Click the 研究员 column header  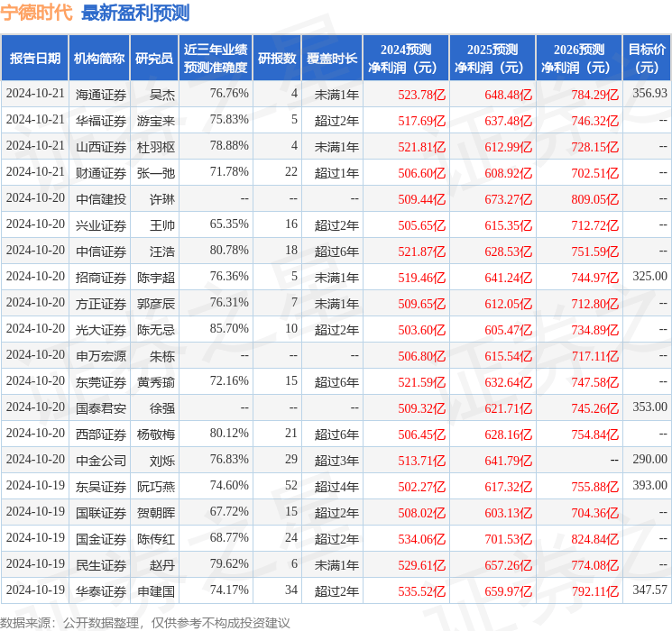click(154, 58)
